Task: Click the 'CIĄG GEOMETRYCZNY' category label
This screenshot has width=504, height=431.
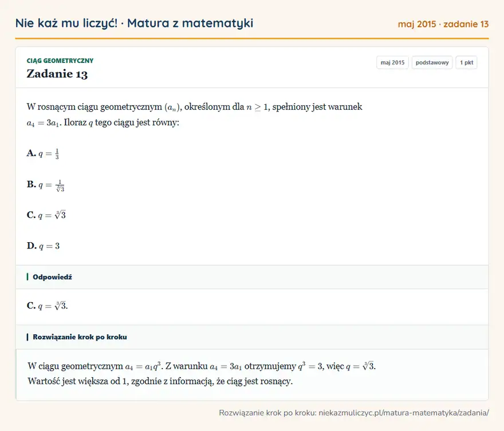Action: 60,61
